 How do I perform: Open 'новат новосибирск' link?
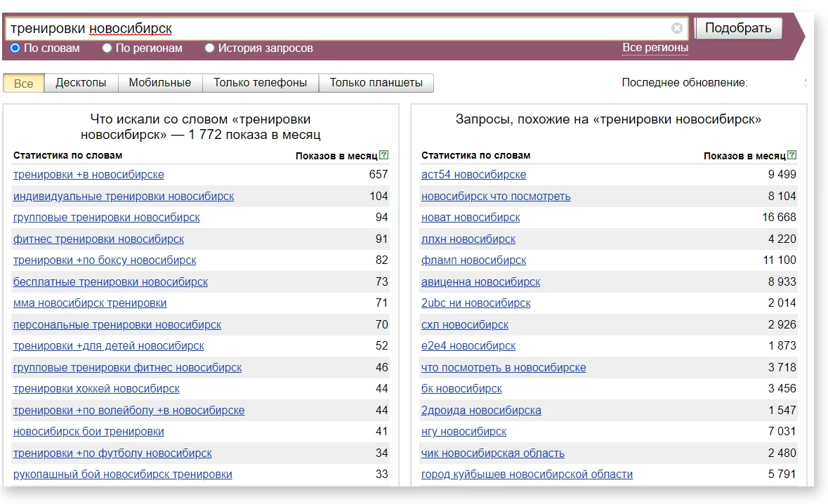point(471,218)
